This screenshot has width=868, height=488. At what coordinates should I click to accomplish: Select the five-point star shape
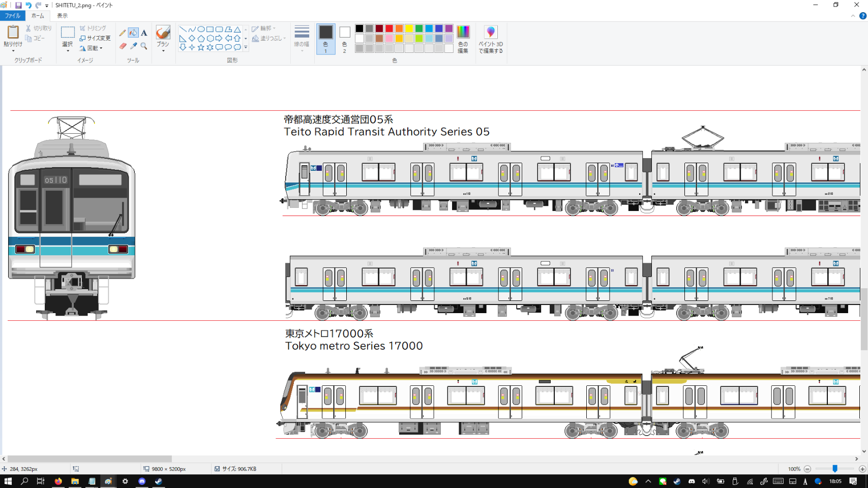201,47
